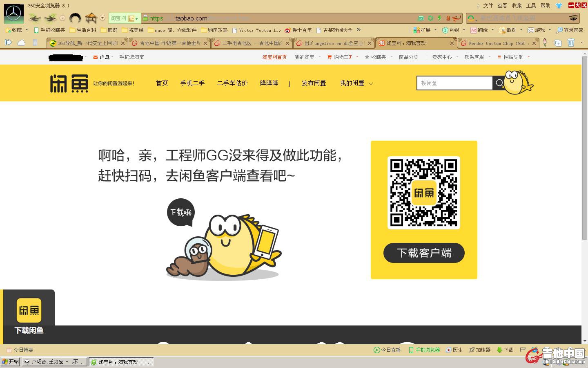The width and height of the screenshot is (588, 368).
Task: Expand the 我的闲置 dropdown chevron
Action: (x=371, y=84)
